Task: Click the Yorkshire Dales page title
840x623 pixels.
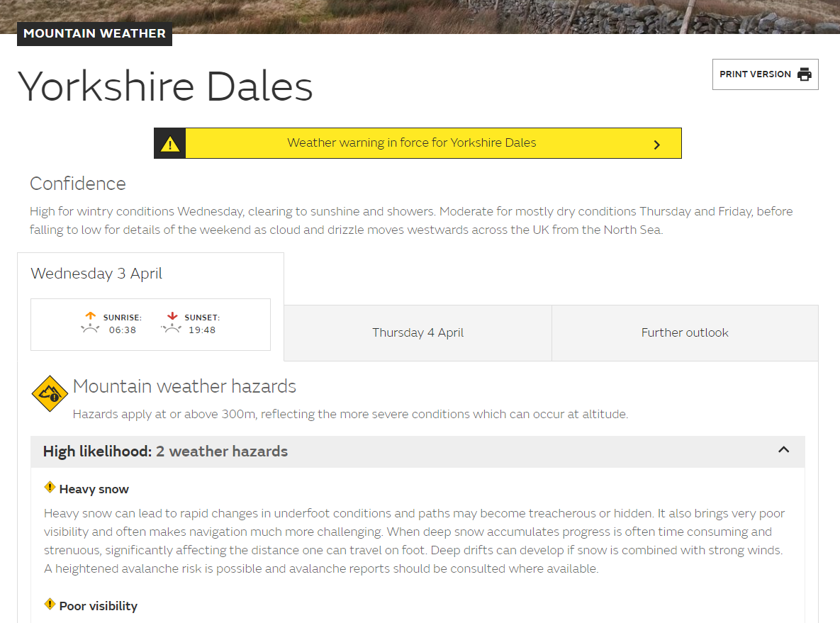Action: click(165, 85)
